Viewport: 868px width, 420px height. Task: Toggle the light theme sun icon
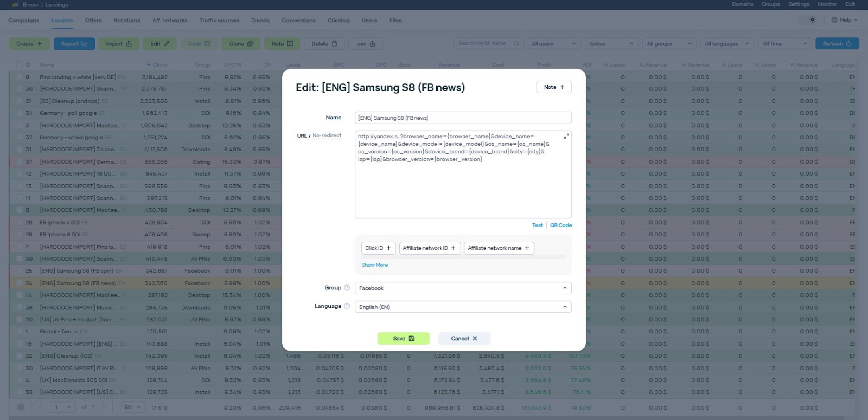click(x=812, y=20)
